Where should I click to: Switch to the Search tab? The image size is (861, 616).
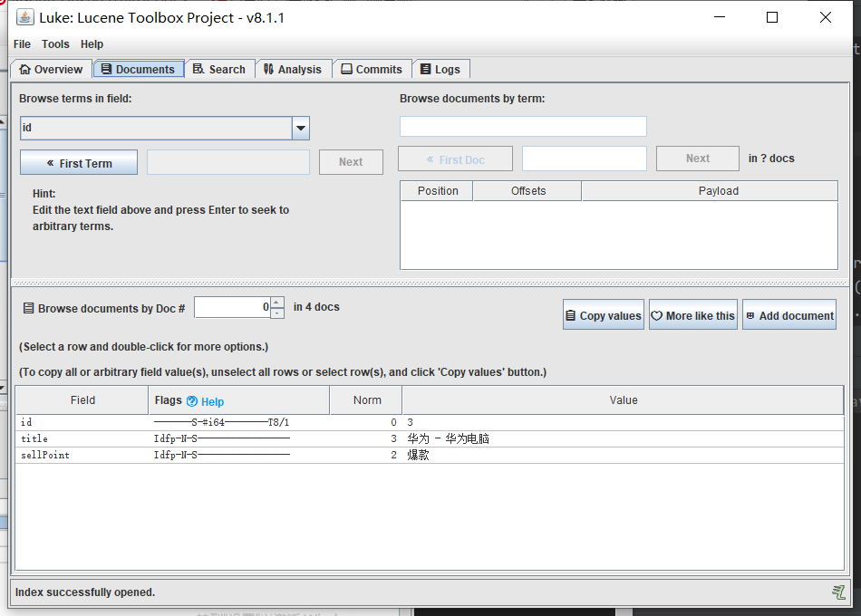click(219, 69)
